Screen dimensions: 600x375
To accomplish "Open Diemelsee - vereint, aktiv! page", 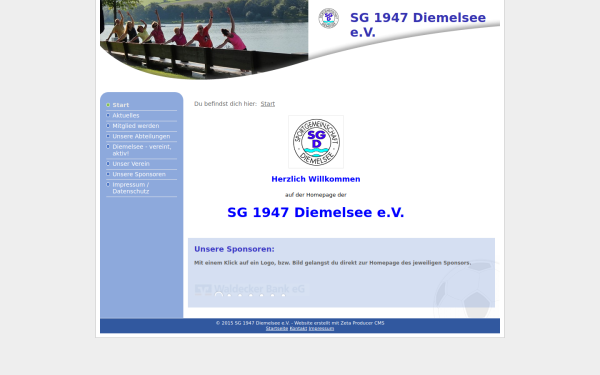I will [x=142, y=150].
